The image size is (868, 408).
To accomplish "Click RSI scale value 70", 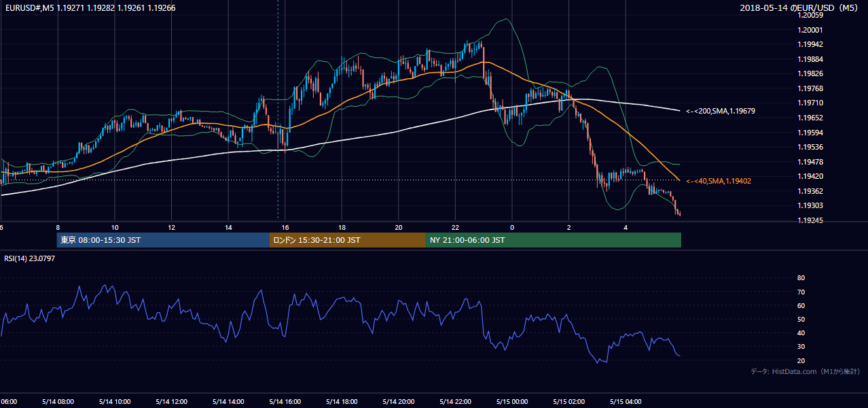I will (x=801, y=292).
